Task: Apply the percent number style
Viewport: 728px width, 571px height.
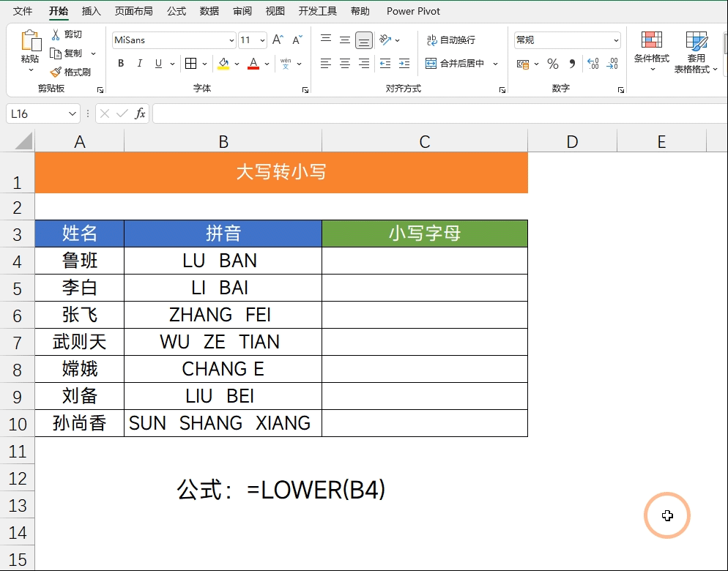Action: point(551,64)
